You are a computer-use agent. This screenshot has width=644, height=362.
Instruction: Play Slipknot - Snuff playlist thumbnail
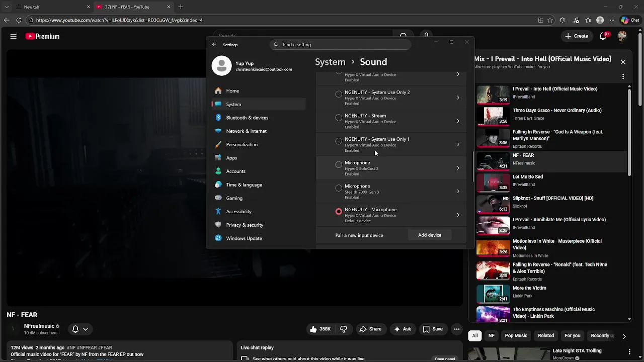pos(493,204)
